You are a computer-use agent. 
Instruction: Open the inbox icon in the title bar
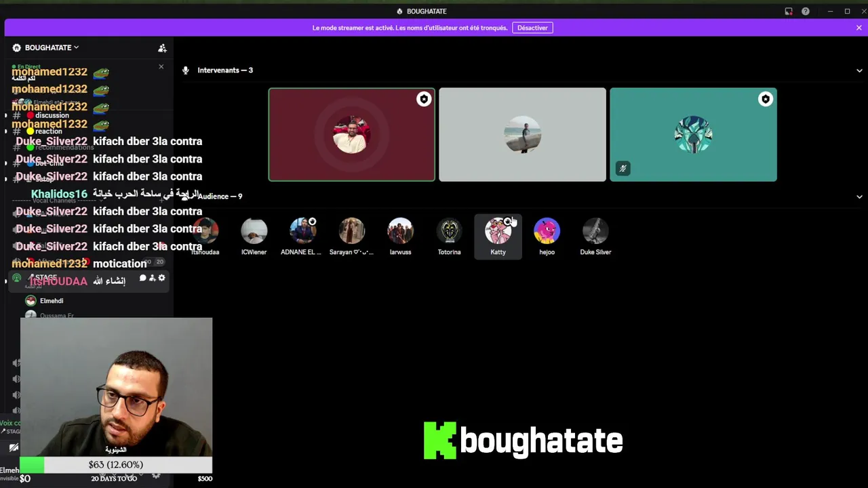(789, 12)
